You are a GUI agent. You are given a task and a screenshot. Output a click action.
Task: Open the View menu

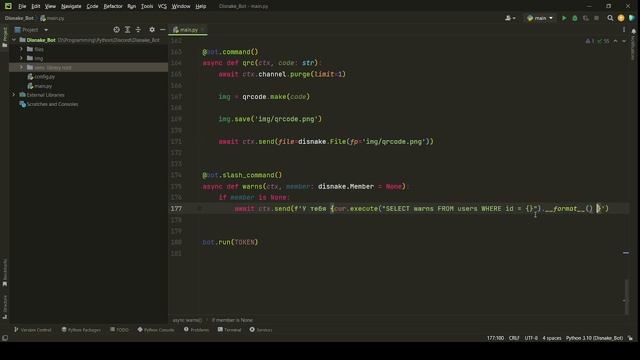[50, 6]
